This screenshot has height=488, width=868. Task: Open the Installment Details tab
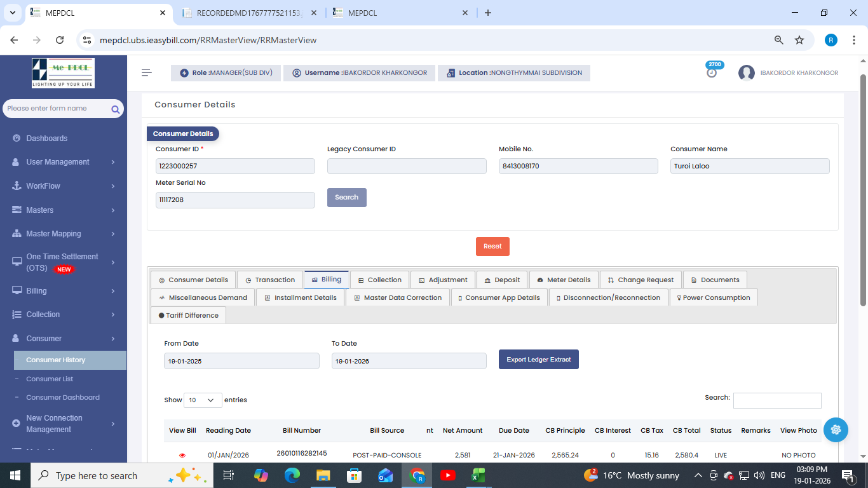301,297
